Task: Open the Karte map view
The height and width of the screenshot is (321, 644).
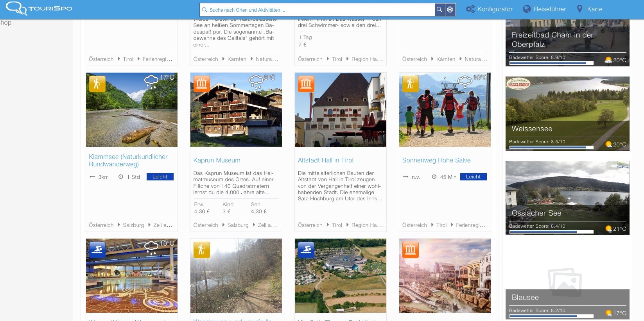Action: (590, 9)
